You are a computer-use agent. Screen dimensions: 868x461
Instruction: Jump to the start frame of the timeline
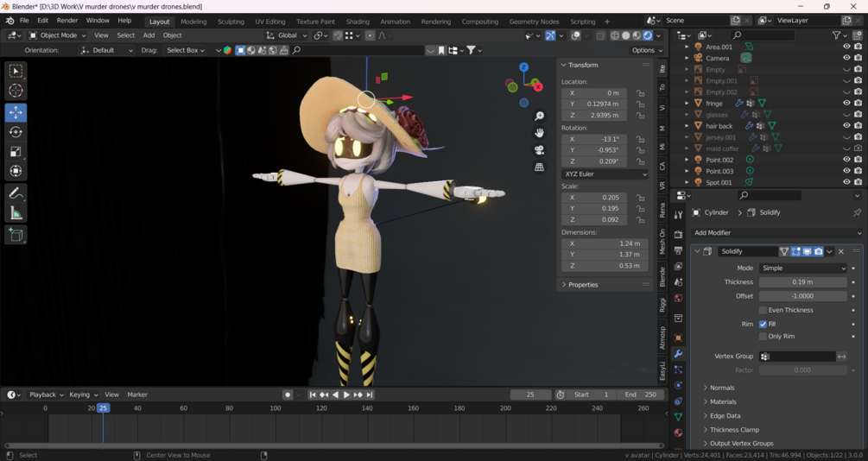pos(312,395)
